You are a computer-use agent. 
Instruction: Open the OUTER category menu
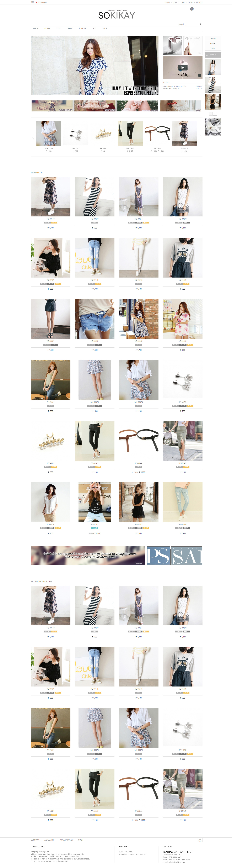(47, 29)
